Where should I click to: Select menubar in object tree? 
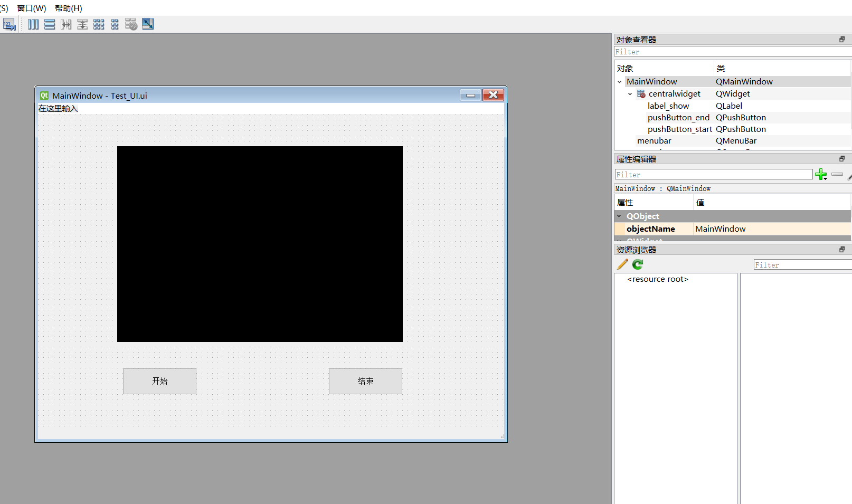click(654, 140)
